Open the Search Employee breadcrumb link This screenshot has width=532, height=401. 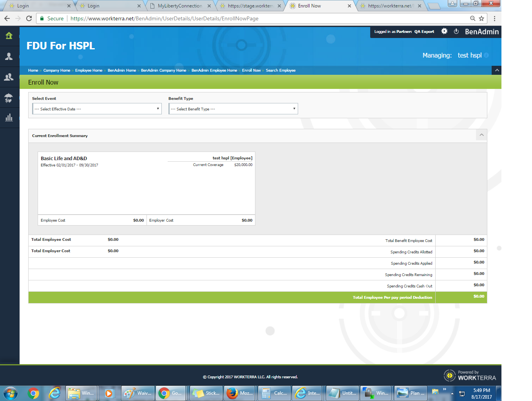(x=280, y=70)
